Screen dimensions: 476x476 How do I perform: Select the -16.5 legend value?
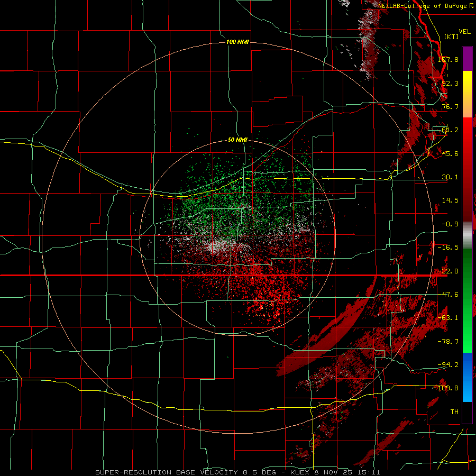(x=448, y=248)
